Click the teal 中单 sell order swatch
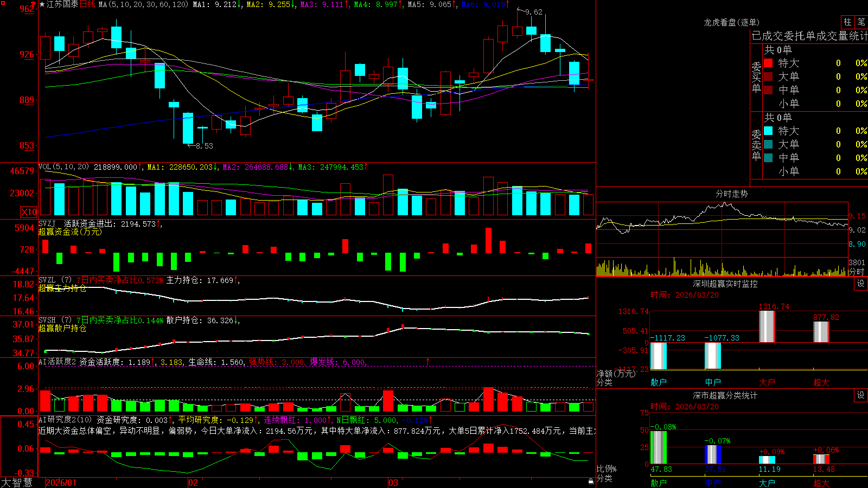The width and height of the screenshot is (868, 488). click(768, 158)
